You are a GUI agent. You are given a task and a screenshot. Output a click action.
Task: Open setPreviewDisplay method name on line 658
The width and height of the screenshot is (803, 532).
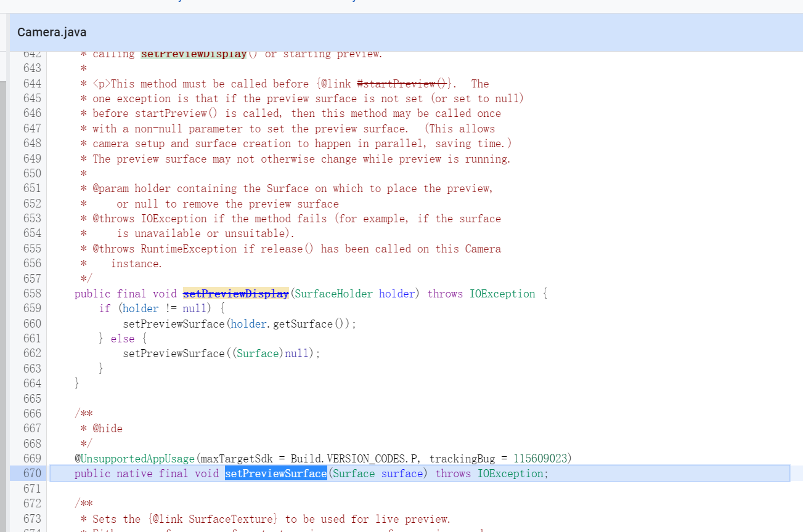tap(236, 294)
